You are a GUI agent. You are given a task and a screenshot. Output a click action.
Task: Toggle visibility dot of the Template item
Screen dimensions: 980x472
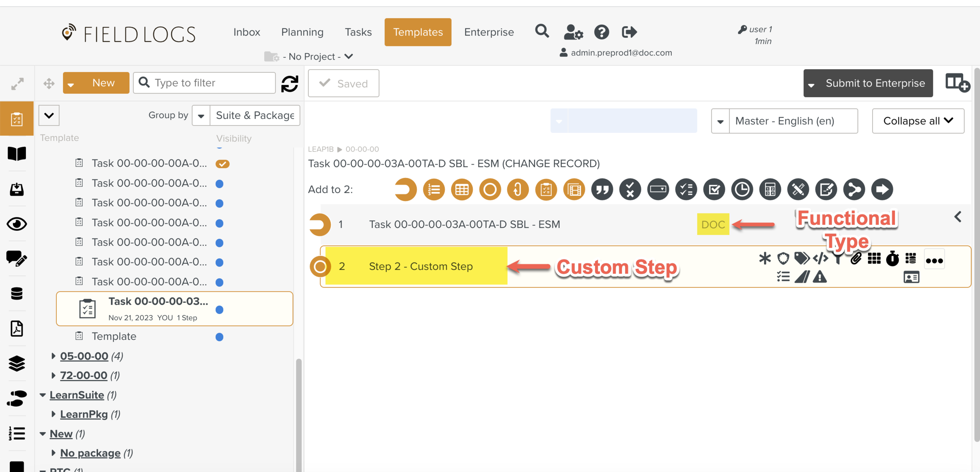point(220,337)
